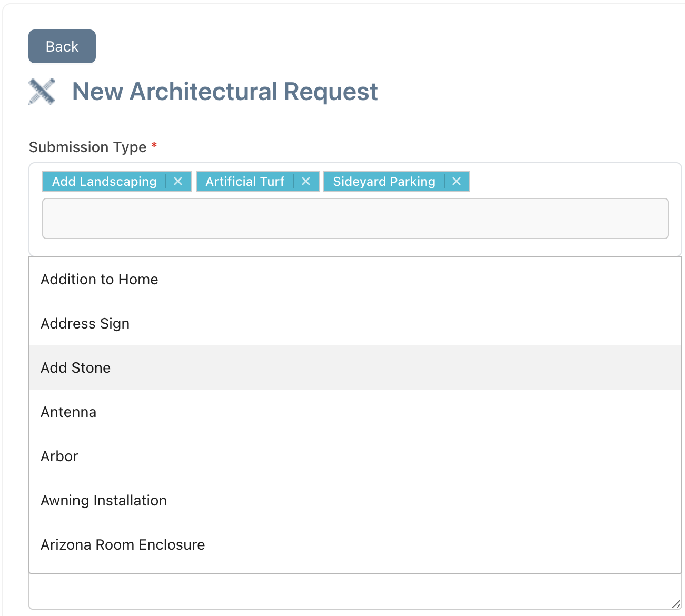Remove the Sideyard Parking tag
The height and width of the screenshot is (616, 685).
point(456,181)
